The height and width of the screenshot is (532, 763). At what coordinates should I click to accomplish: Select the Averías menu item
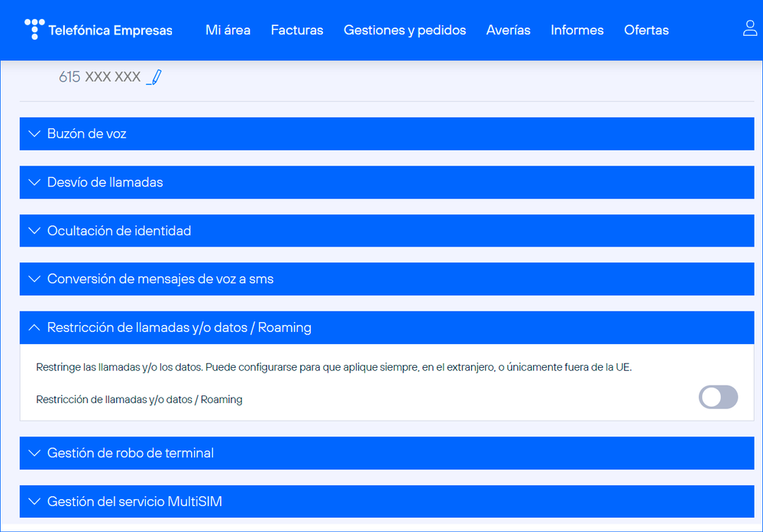click(x=508, y=31)
